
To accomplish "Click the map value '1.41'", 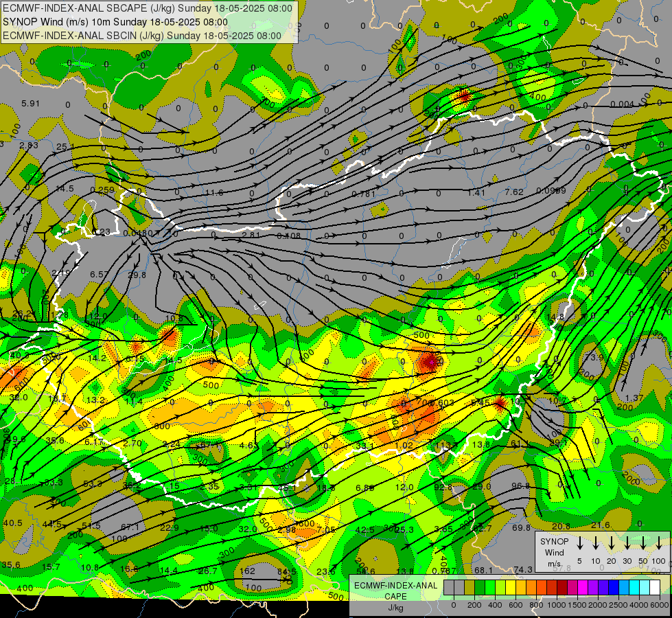I will point(476,192).
